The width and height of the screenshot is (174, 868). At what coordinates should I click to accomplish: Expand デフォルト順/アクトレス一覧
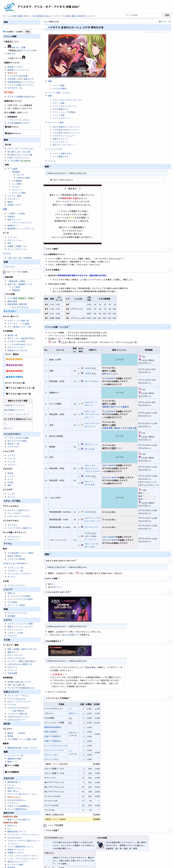tap(7, 388)
